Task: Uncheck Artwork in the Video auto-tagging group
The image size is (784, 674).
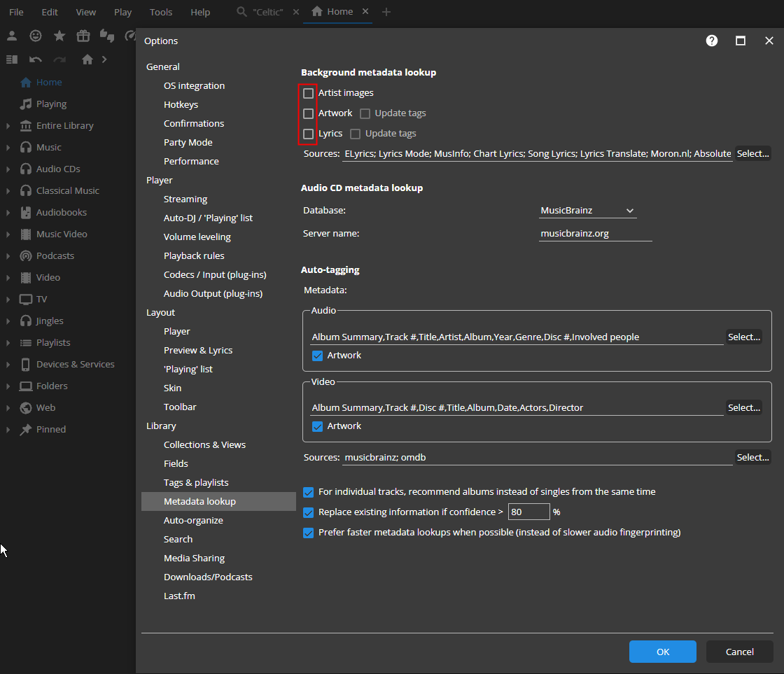Action: (x=318, y=426)
